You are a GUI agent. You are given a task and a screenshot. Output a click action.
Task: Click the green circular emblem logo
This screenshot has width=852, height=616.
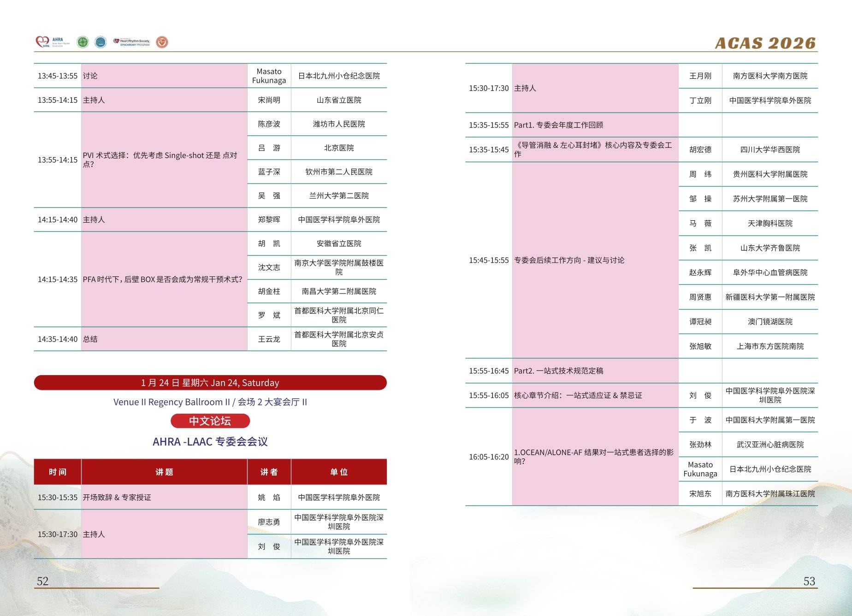click(x=83, y=42)
